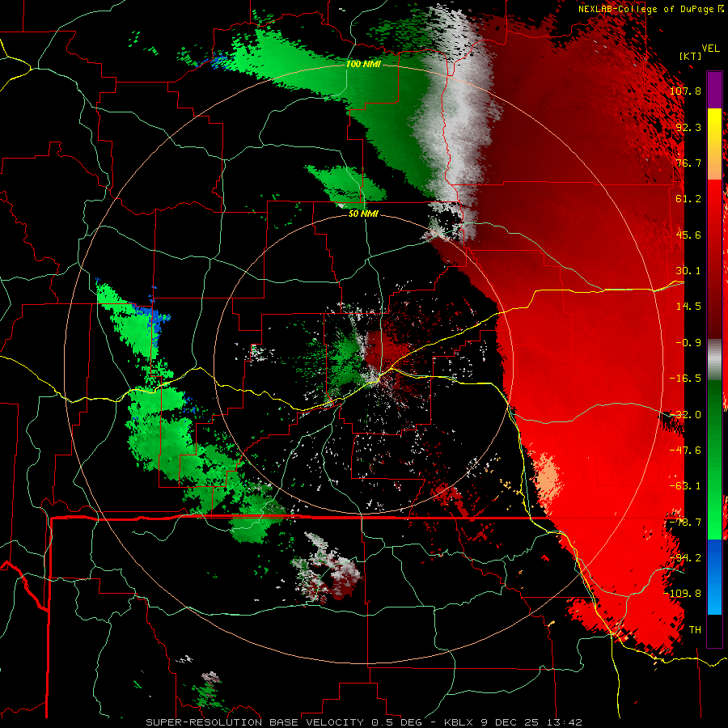The height and width of the screenshot is (728, 728).
Task: Pick the gray segment of the velocity color bar
Action: [714, 360]
